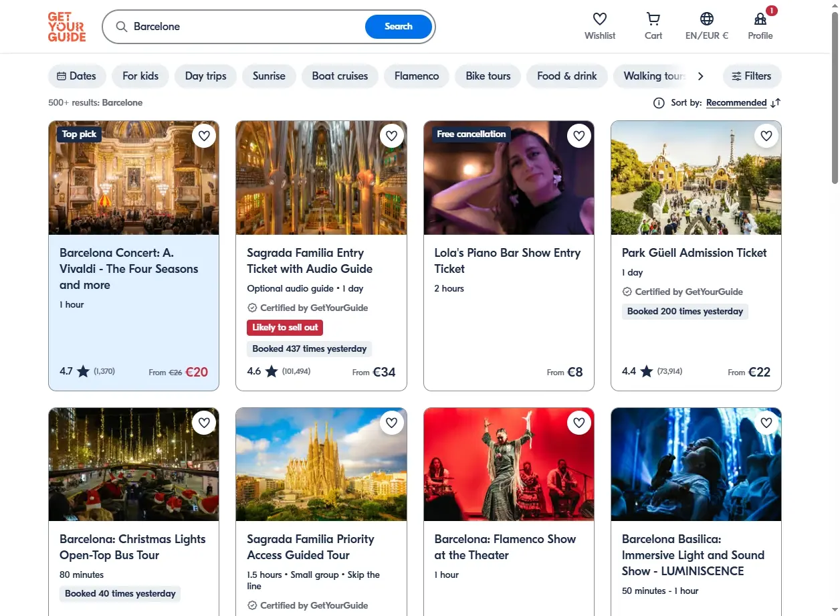
Task: Select the Flamenco filter chip
Action: 417,76
